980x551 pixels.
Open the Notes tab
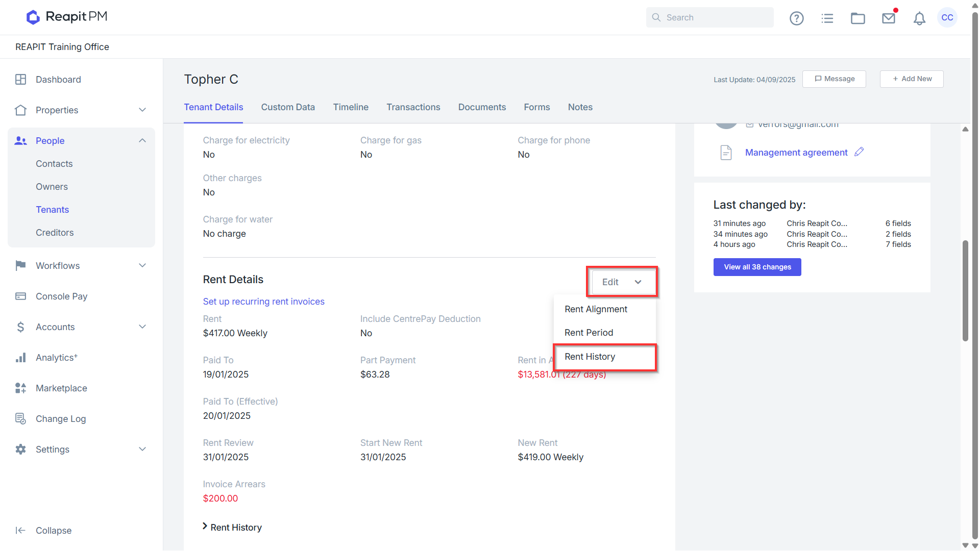(x=580, y=107)
